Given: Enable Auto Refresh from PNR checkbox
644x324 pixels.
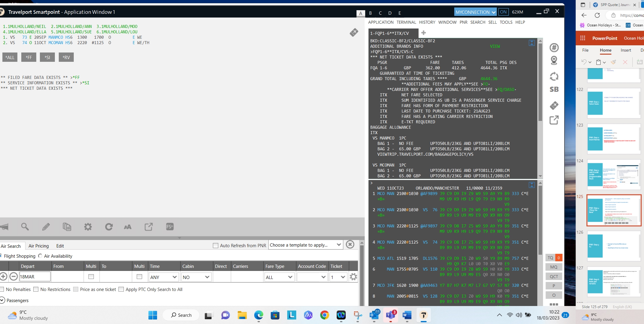Looking at the screenshot, I should point(216,245).
